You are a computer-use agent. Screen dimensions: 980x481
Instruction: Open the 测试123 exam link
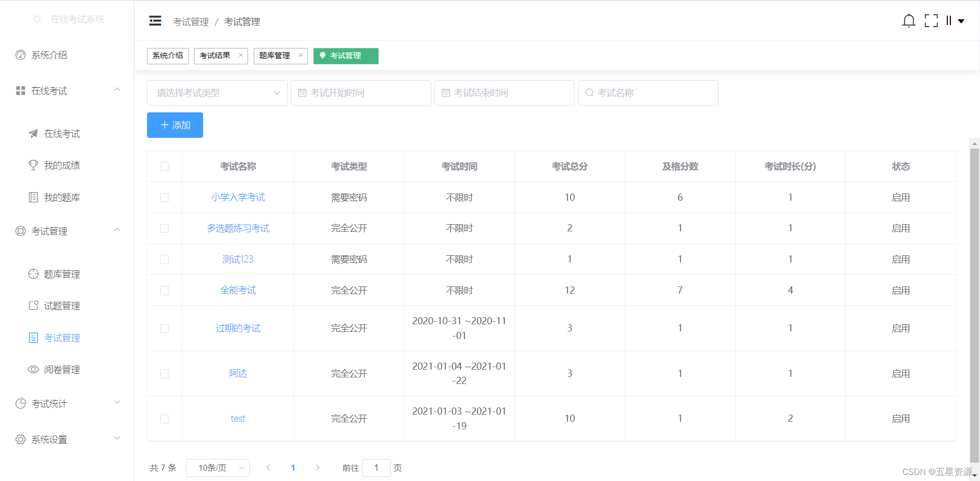tap(238, 259)
